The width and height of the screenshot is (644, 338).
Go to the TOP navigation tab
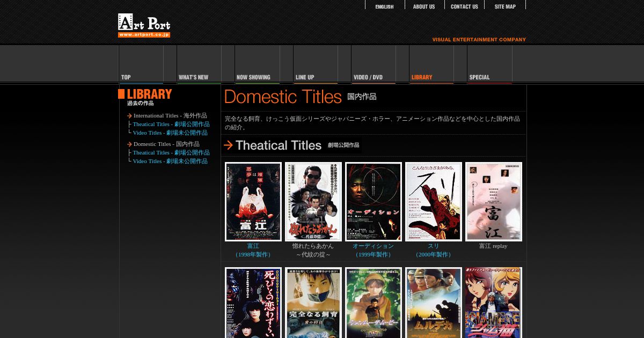tap(141, 64)
